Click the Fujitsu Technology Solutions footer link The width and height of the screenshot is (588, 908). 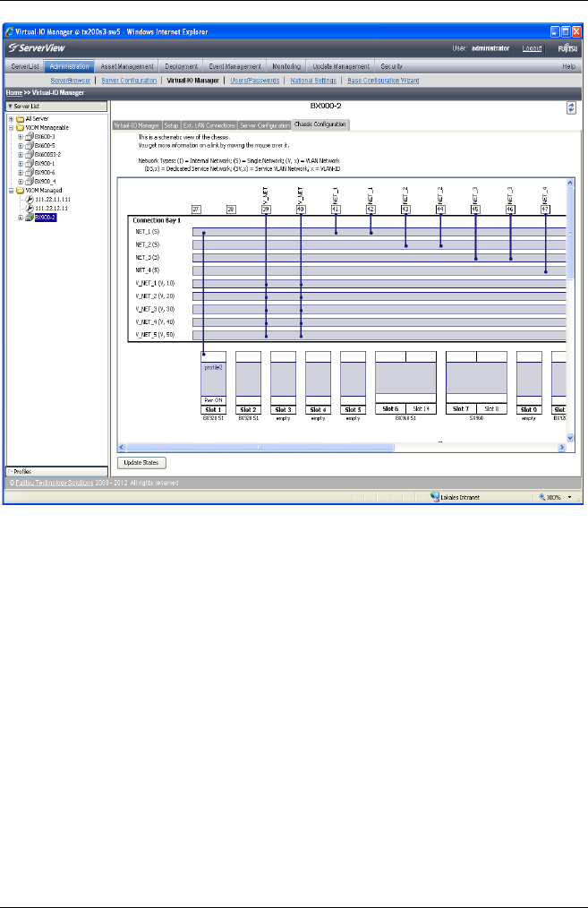click(x=55, y=483)
